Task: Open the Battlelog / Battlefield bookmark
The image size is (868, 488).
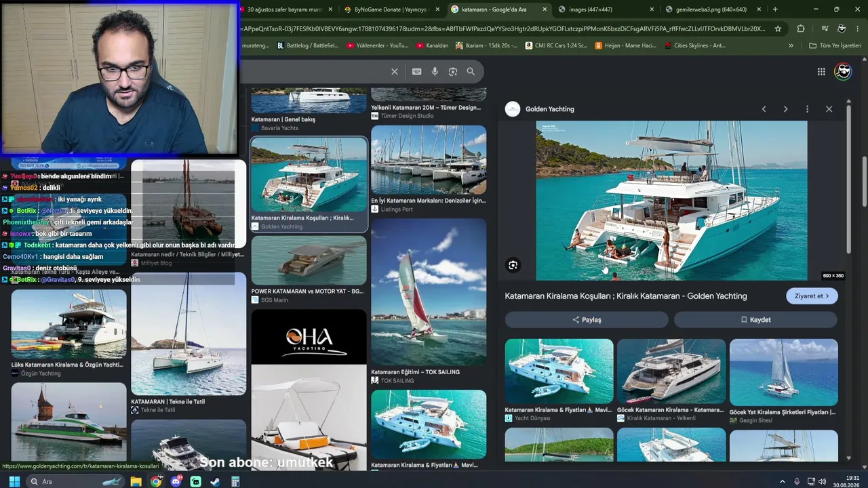Action: pyautogui.click(x=307, y=45)
